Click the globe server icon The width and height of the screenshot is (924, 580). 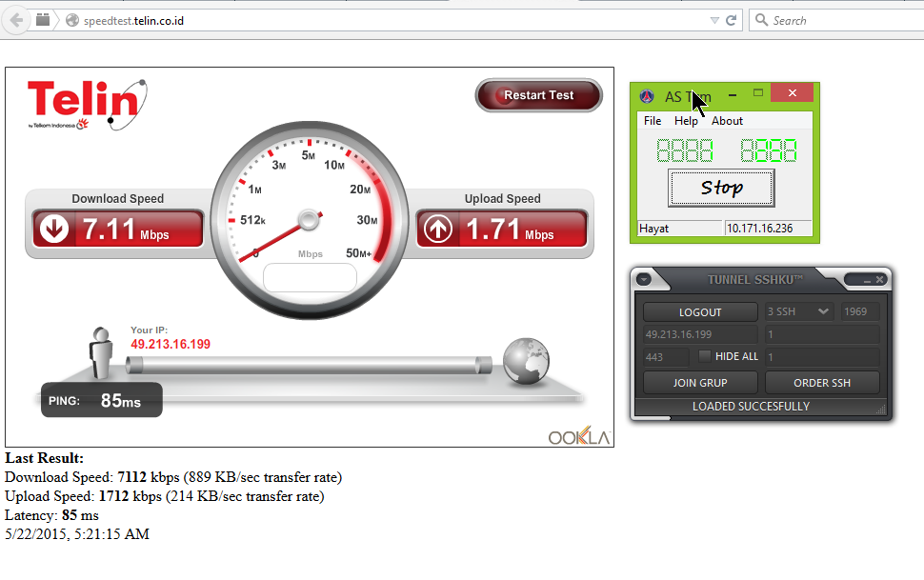tap(526, 361)
